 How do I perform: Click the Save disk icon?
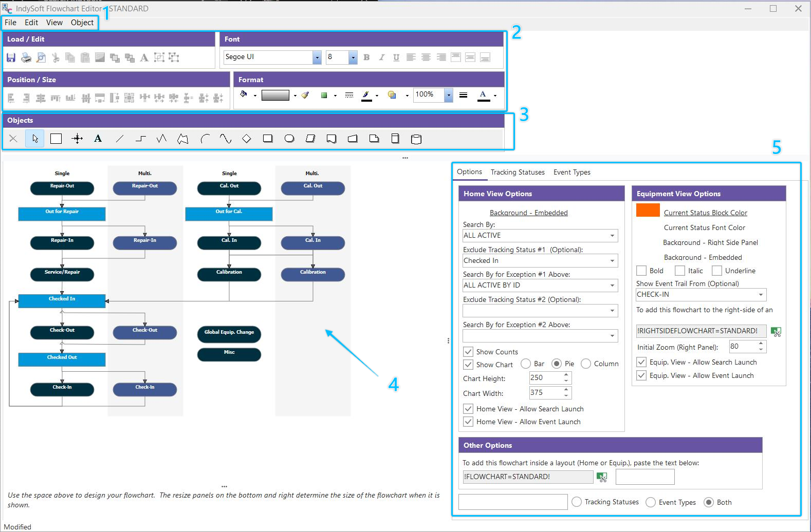tap(11, 58)
